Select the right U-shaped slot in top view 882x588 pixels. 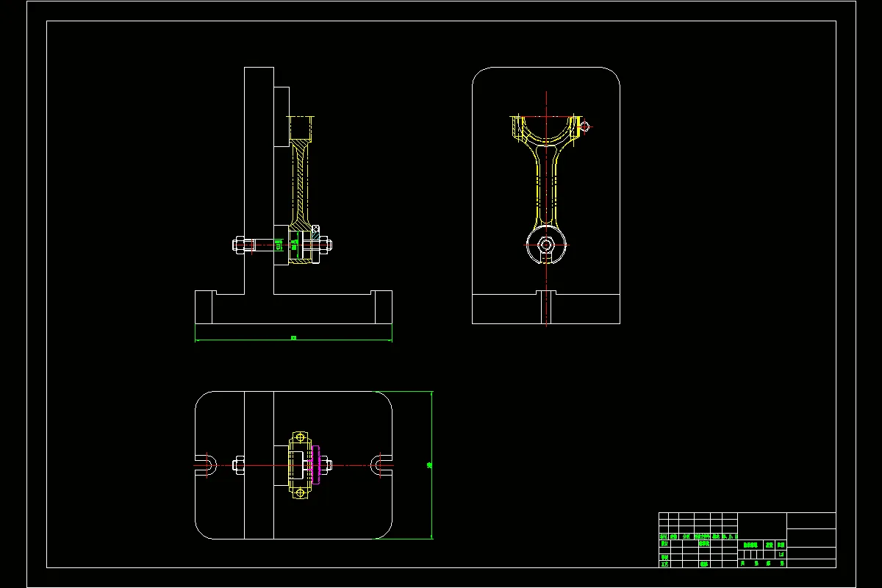[381, 465]
